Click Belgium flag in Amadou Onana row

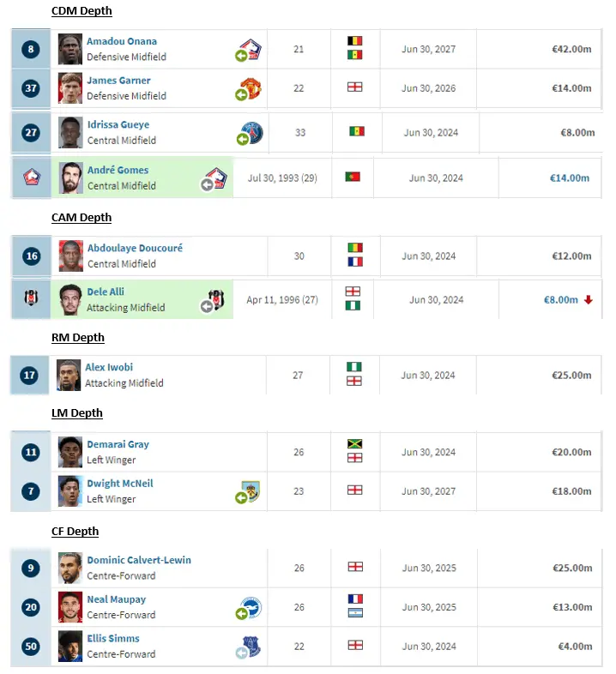tap(354, 41)
